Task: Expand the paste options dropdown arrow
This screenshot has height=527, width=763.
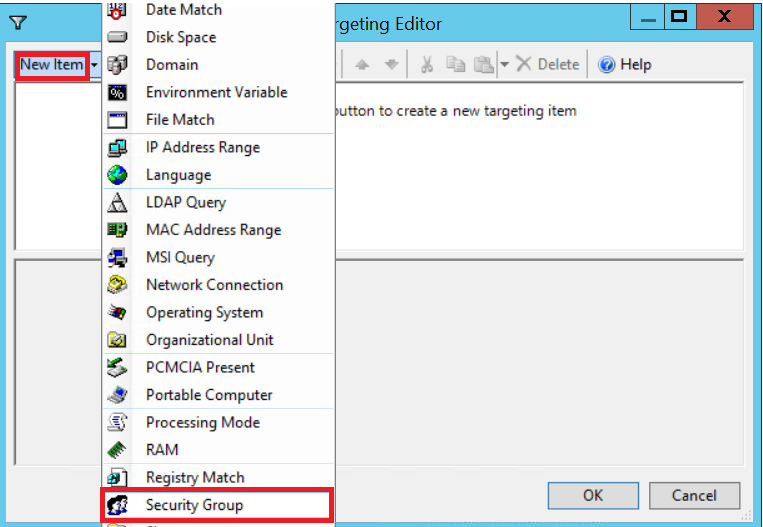Action: [504, 65]
